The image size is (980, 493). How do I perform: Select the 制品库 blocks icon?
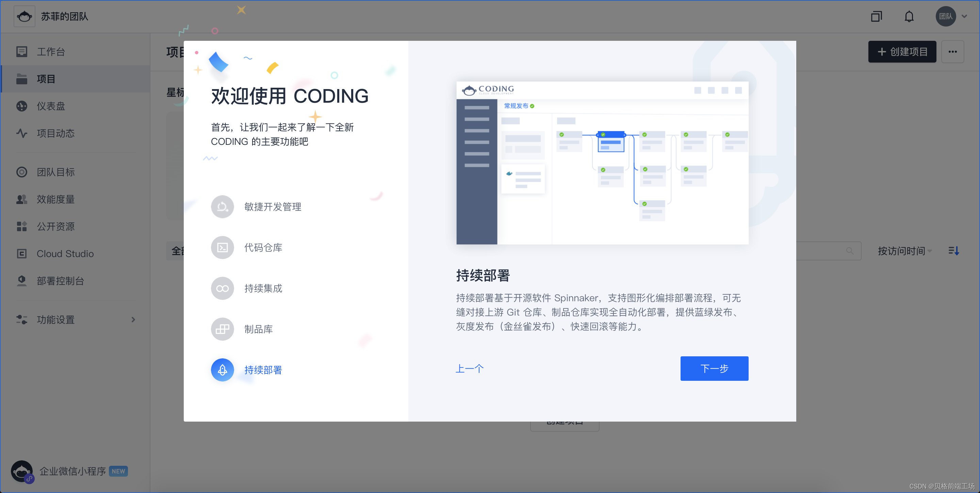[223, 329]
